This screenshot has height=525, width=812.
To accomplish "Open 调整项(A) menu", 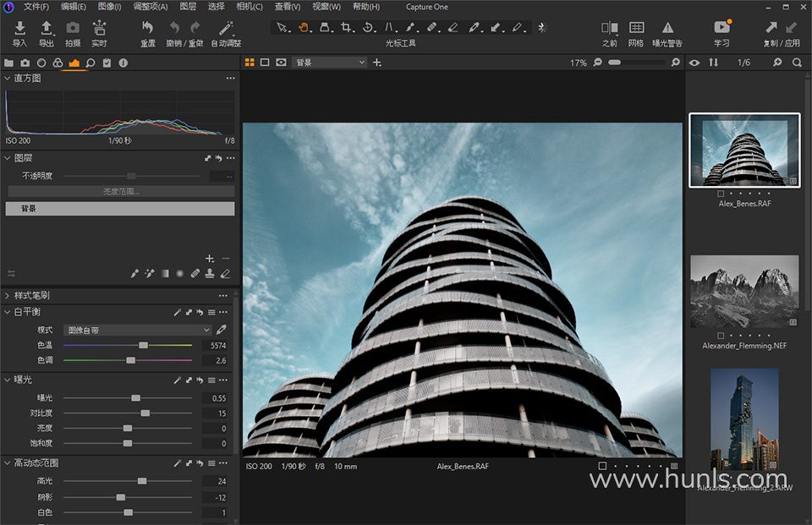I will tap(151, 7).
